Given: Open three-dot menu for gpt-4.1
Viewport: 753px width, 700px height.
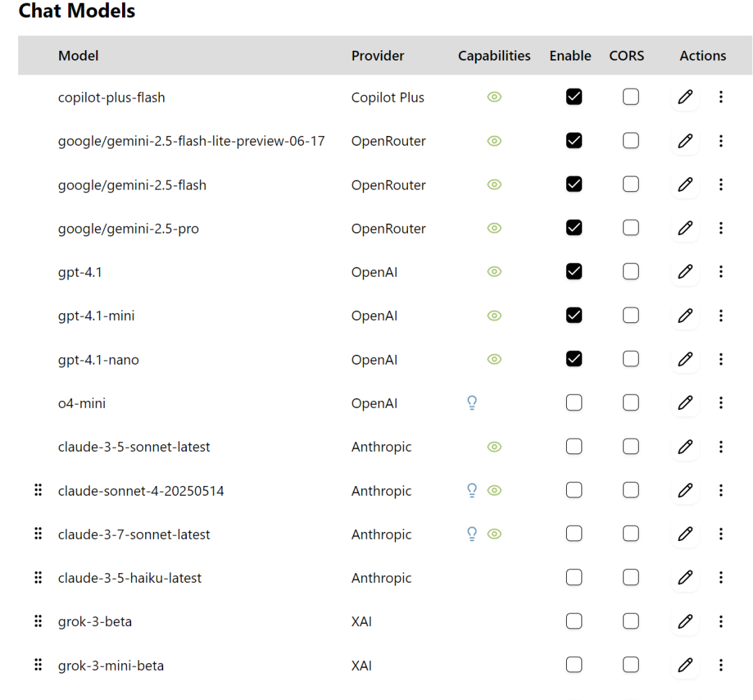Looking at the screenshot, I should pos(721,272).
